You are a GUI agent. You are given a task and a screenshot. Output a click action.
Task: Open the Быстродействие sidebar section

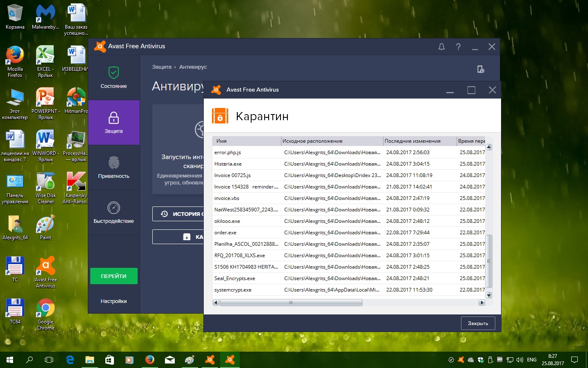(114, 213)
